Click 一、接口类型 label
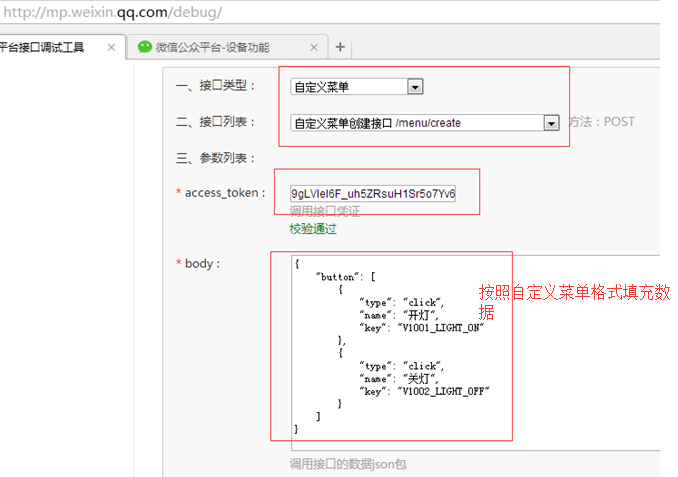 [x=216, y=86]
